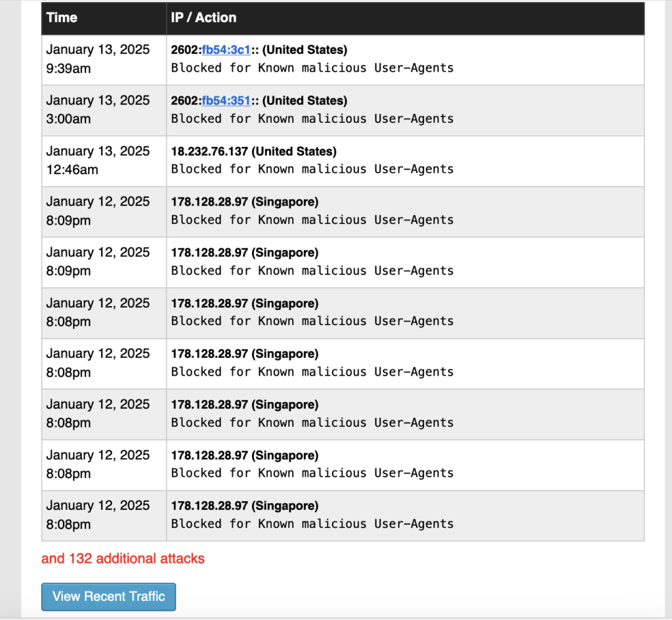Click the January 13 9:39am timestamp
Image resolution: width=672 pixels, height=620 pixels.
coord(98,59)
